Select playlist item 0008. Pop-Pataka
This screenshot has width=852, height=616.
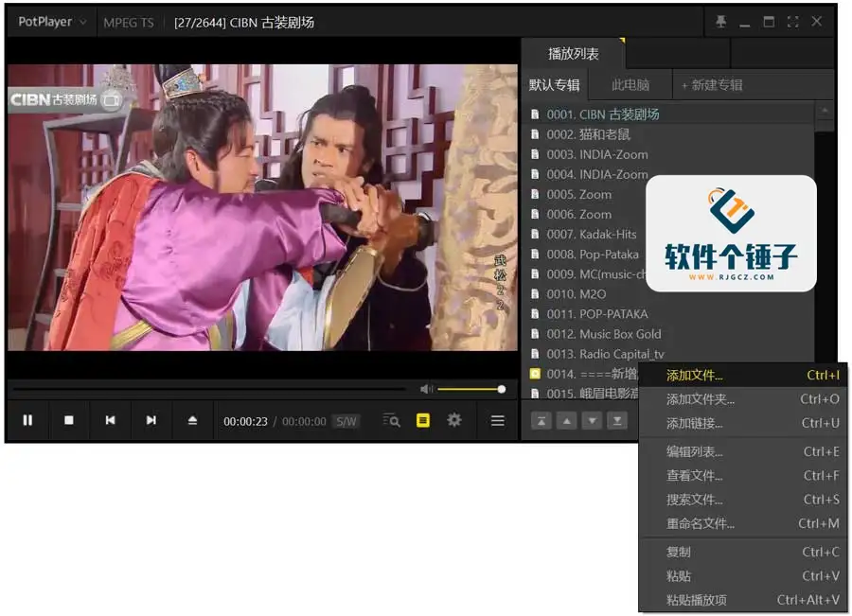pos(585,255)
